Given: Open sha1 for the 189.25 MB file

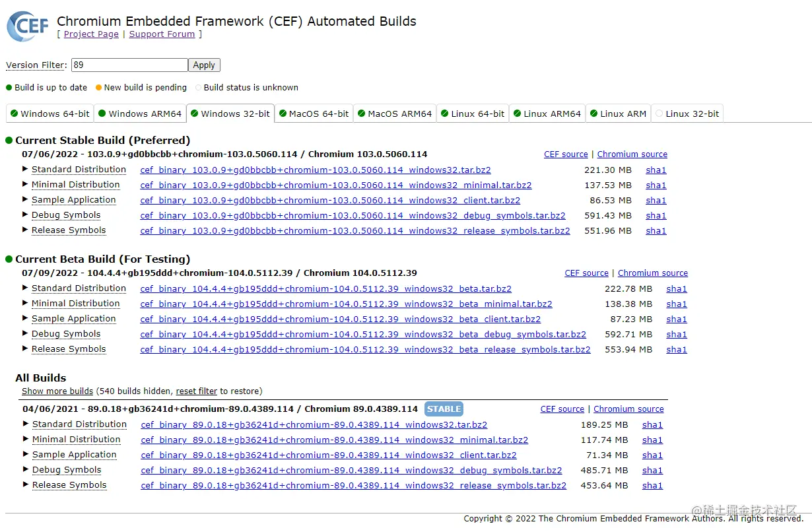Looking at the screenshot, I should [652, 425].
